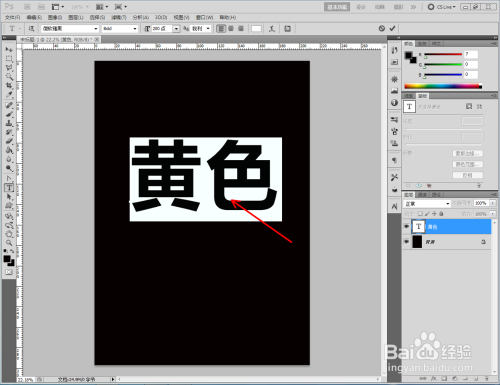Open the 编辑(E) Edit menu

[x=34, y=17]
